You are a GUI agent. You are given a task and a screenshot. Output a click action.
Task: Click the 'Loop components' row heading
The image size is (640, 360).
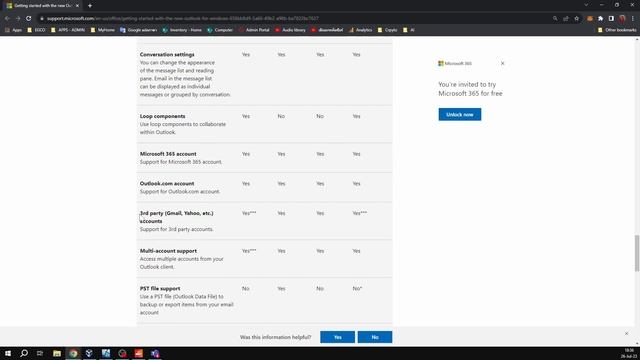(162, 116)
